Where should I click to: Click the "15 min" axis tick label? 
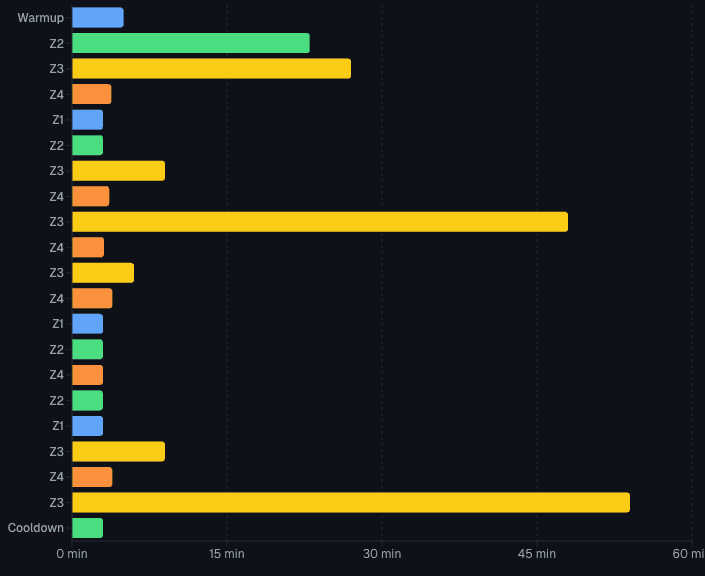click(227, 554)
